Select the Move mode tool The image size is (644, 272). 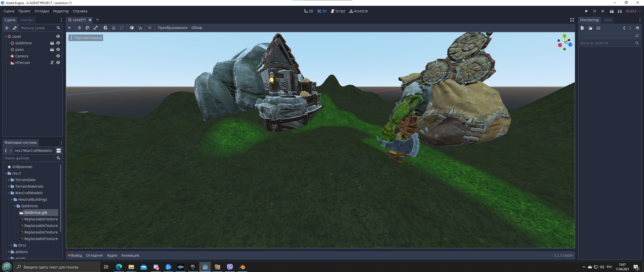79,28
